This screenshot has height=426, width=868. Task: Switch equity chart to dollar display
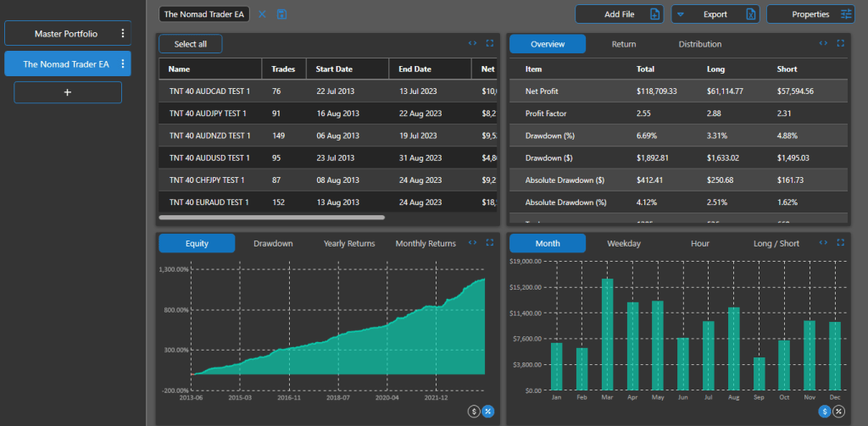(x=474, y=412)
